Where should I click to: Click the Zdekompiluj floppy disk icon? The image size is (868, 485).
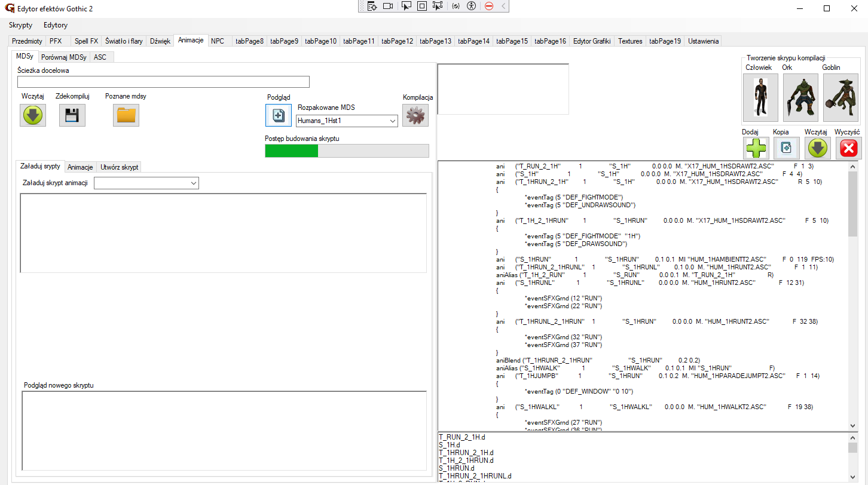(72, 115)
